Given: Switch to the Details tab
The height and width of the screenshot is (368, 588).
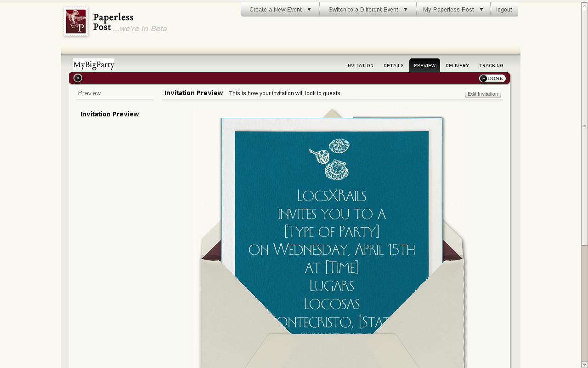Looking at the screenshot, I should 394,66.
